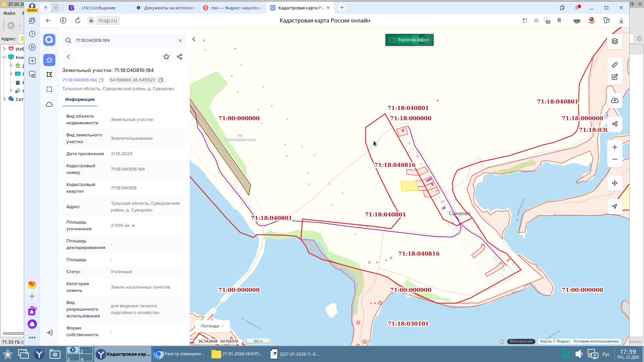Screen dimensions: 644x362
Task: Select the Информация tab
Action: [80, 100]
